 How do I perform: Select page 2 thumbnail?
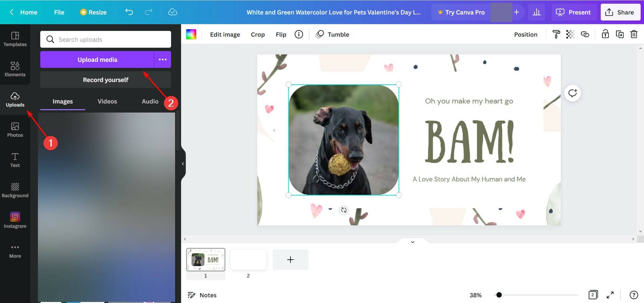pos(248,259)
